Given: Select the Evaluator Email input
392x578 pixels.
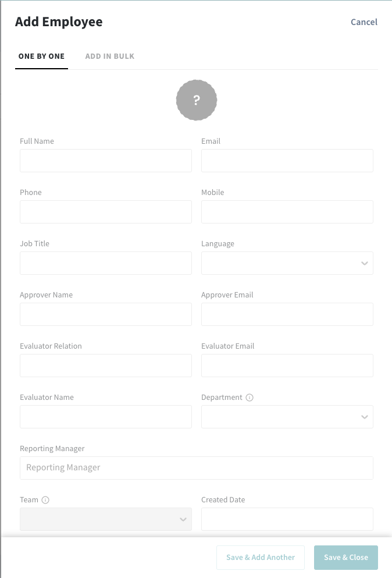Looking at the screenshot, I should click(287, 366).
